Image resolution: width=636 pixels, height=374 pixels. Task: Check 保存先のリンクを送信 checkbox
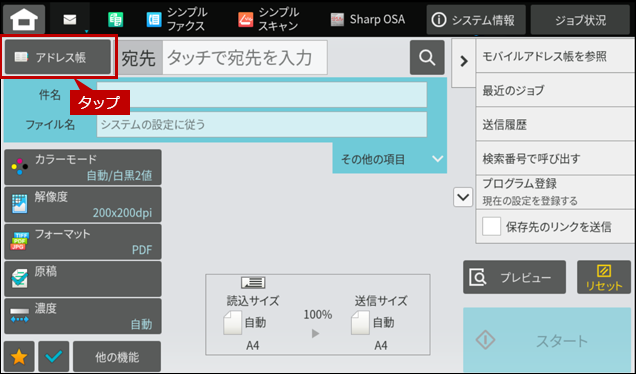[x=491, y=226]
